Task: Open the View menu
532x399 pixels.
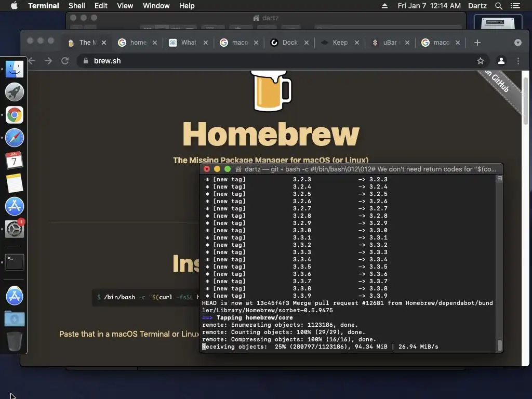Action: pos(125,6)
